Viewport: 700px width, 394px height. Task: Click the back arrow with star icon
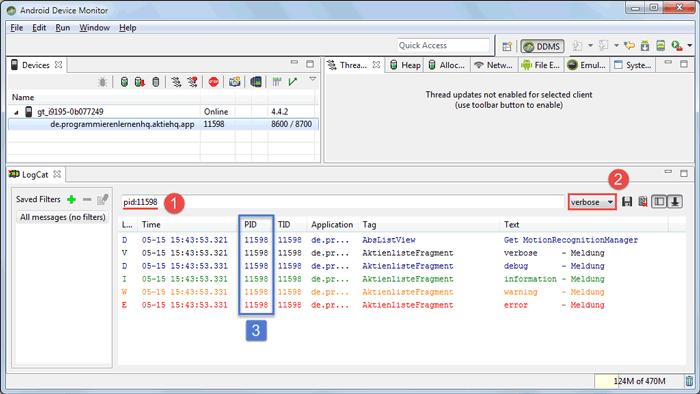(x=629, y=46)
